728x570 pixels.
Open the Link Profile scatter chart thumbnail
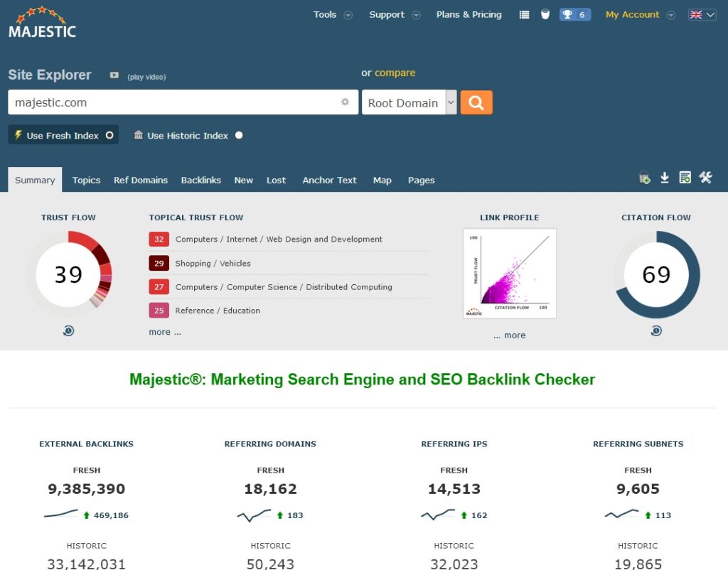coord(510,274)
